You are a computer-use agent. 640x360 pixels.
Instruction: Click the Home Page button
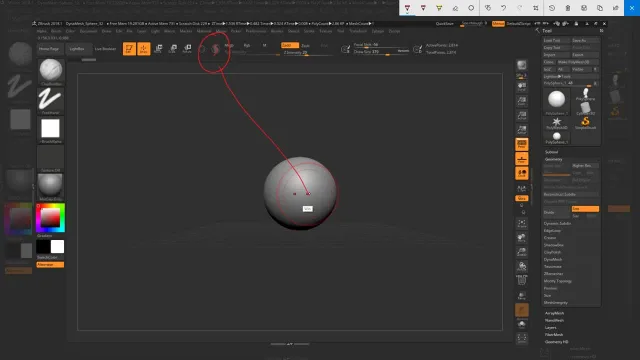coord(49,49)
